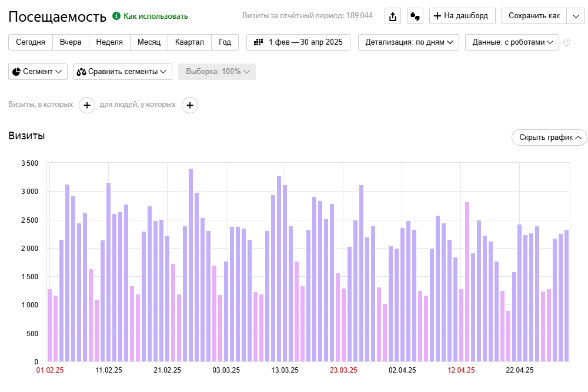This screenshot has height=392, width=588.
Task: Open the Выборка: 100% dropdown
Action: pos(217,72)
